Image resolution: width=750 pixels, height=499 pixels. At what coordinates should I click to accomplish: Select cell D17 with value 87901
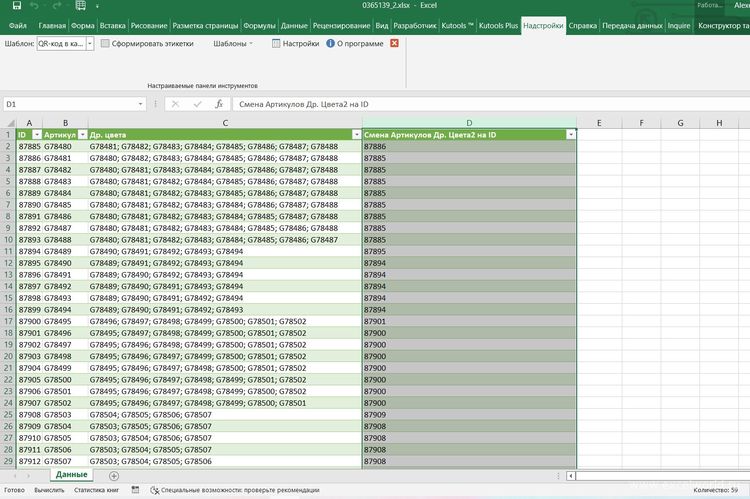point(469,322)
